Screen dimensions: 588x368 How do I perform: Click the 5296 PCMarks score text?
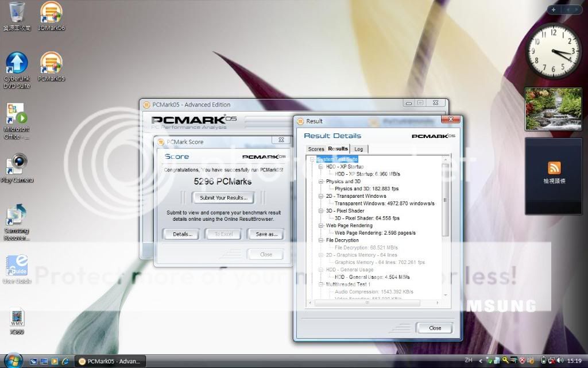point(223,181)
